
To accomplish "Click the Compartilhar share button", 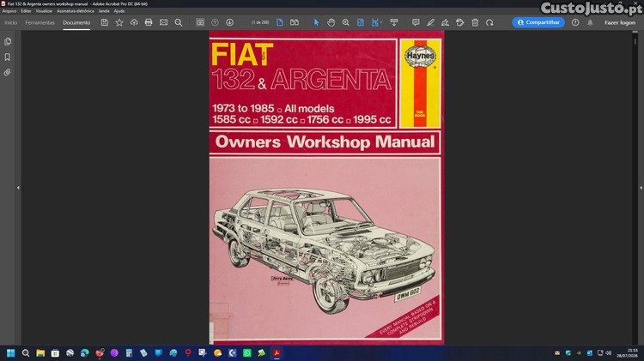I will coord(538,22).
